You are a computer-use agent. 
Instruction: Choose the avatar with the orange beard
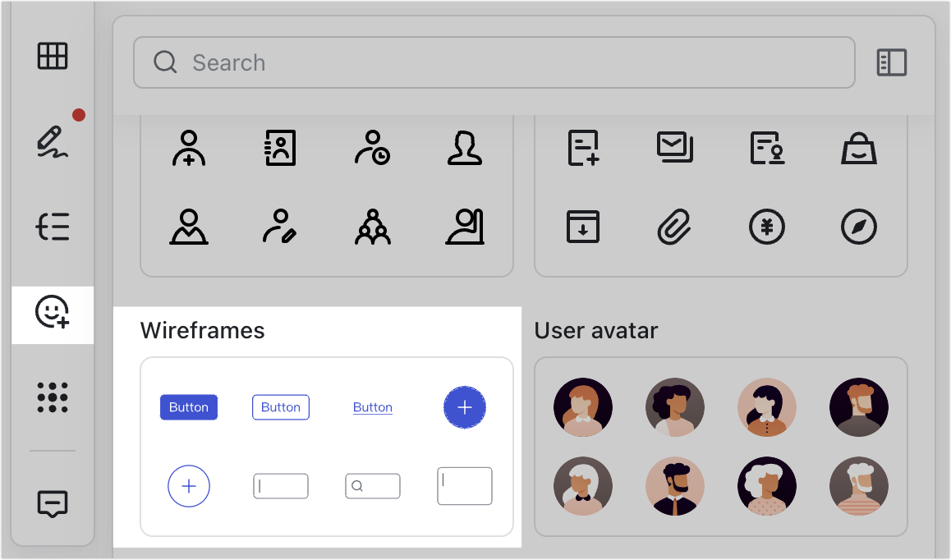859,406
